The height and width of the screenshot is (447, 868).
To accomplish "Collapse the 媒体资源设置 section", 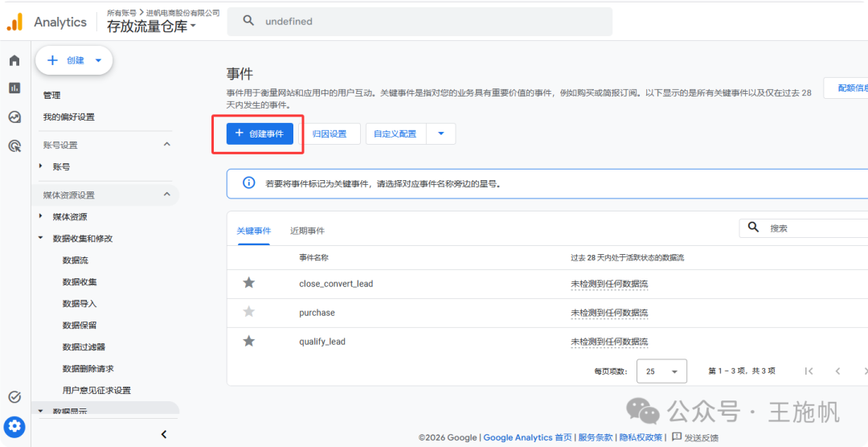I will [167, 195].
